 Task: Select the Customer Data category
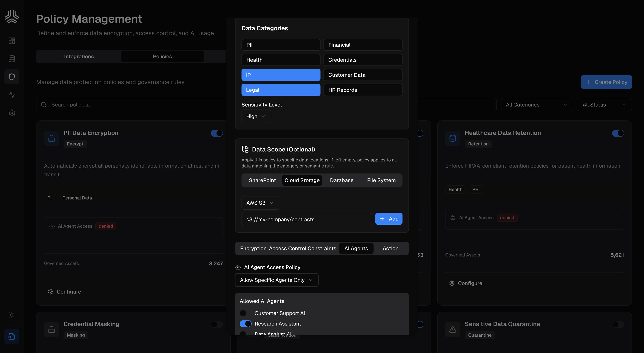tap(363, 75)
